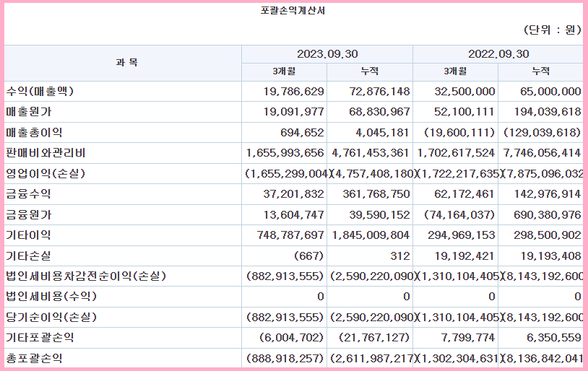Select the value 19,192,421

click(x=464, y=256)
